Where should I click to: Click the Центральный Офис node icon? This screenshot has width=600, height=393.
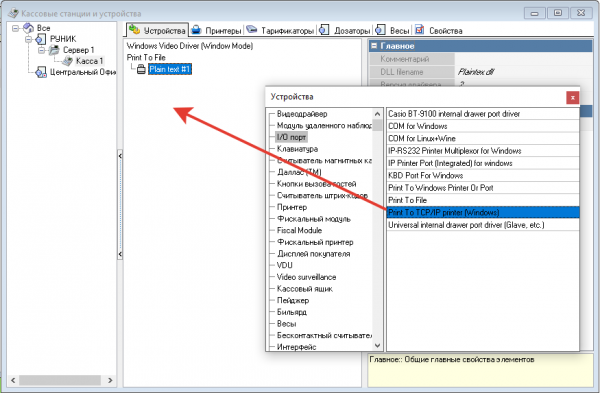click(41, 72)
